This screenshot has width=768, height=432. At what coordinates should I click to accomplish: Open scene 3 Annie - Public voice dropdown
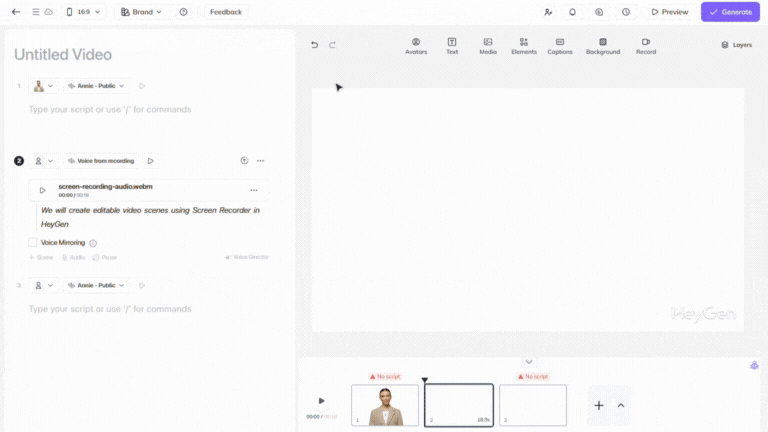96,286
